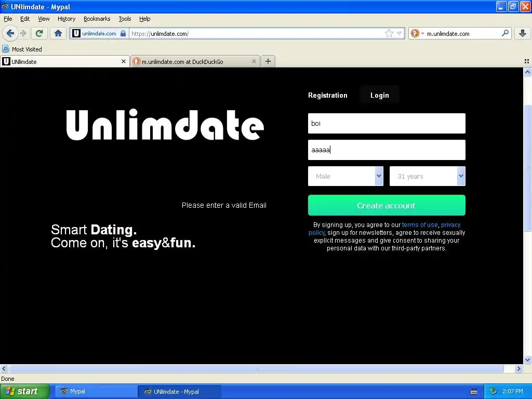Select the Login tab
532x399 pixels.
pos(379,96)
